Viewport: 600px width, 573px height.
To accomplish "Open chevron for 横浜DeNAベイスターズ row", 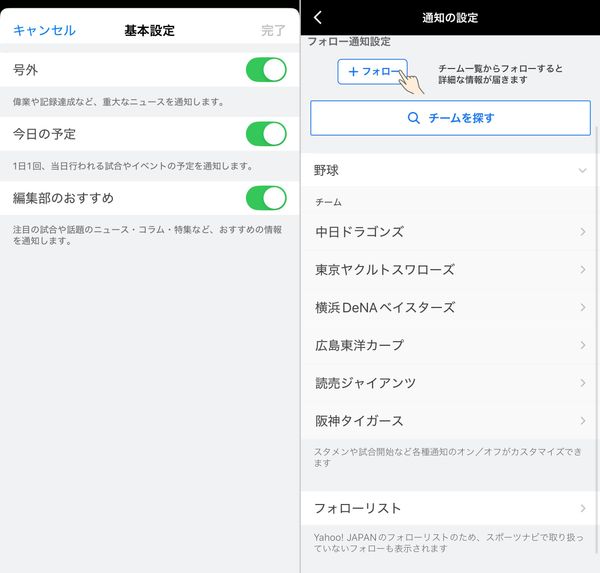I will pyautogui.click(x=583, y=307).
